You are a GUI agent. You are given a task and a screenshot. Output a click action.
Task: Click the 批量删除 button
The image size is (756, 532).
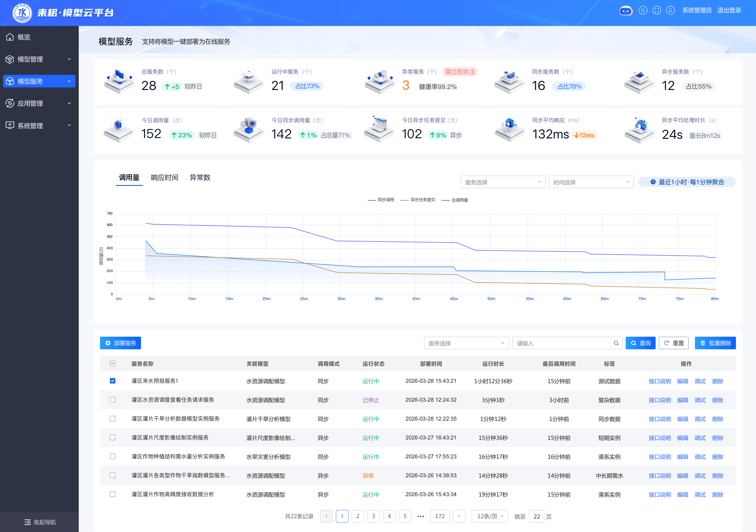(x=715, y=343)
